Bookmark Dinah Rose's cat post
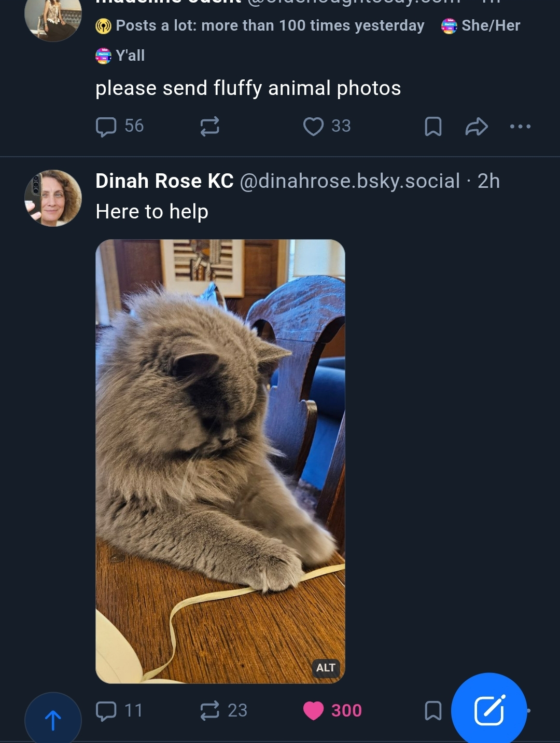The height and width of the screenshot is (743, 560). 433,710
